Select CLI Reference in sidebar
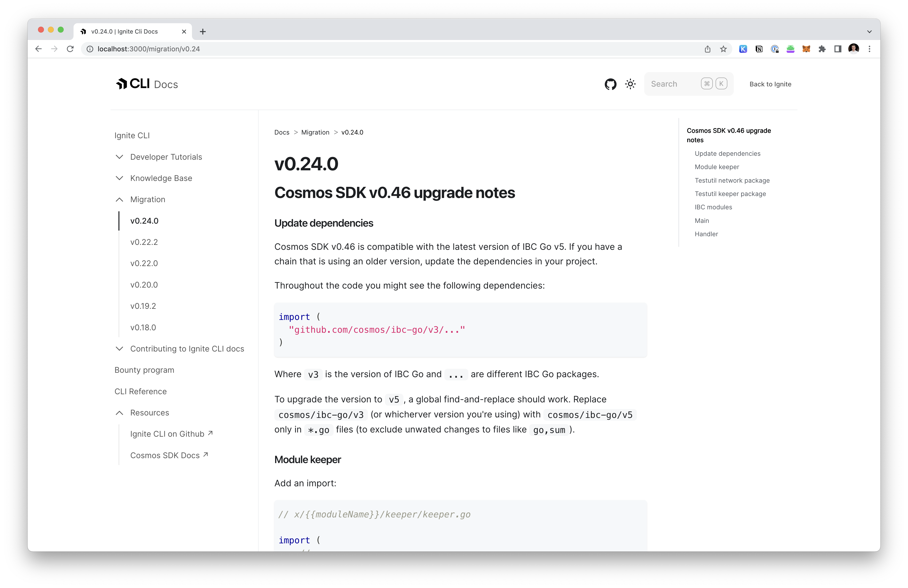This screenshot has width=908, height=588. [140, 392]
